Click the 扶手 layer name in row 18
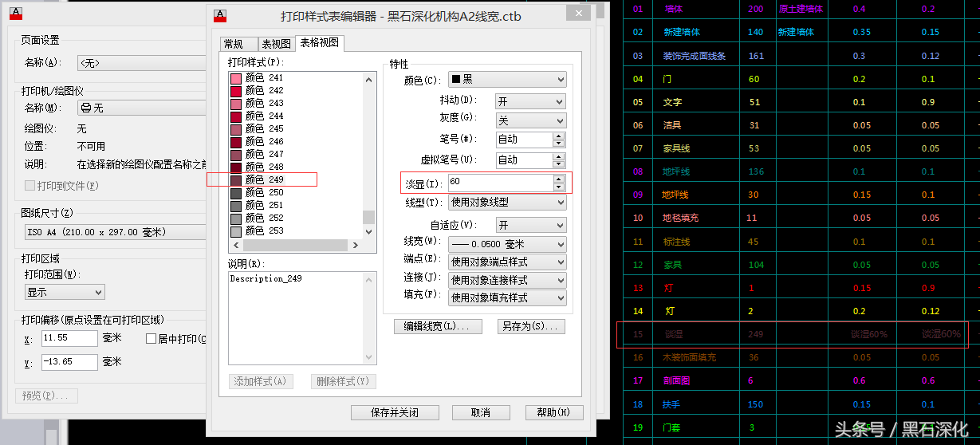The width and height of the screenshot is (980, 445). coord(672,404)
